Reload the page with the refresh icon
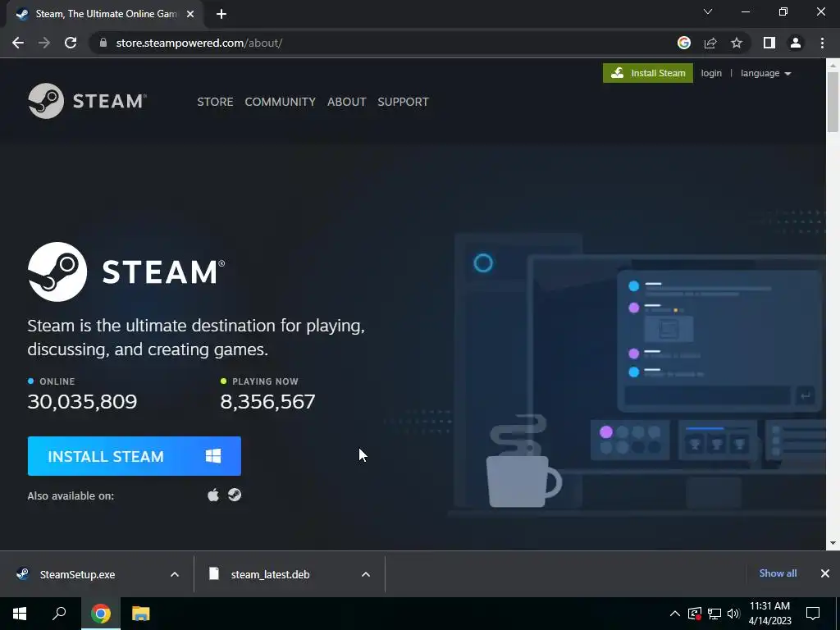This screenshot has height=630, width=840. click(x=71, y=43)
